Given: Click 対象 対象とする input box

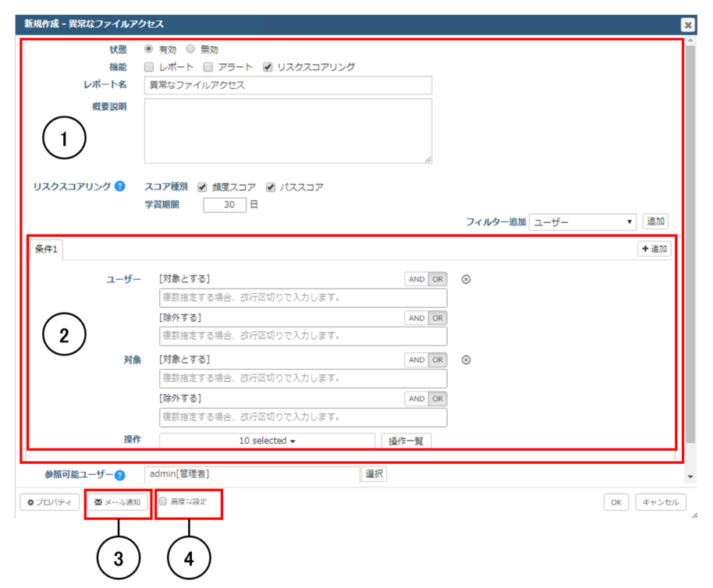Looking at the screenshot, I should click(x=303, y=378).
